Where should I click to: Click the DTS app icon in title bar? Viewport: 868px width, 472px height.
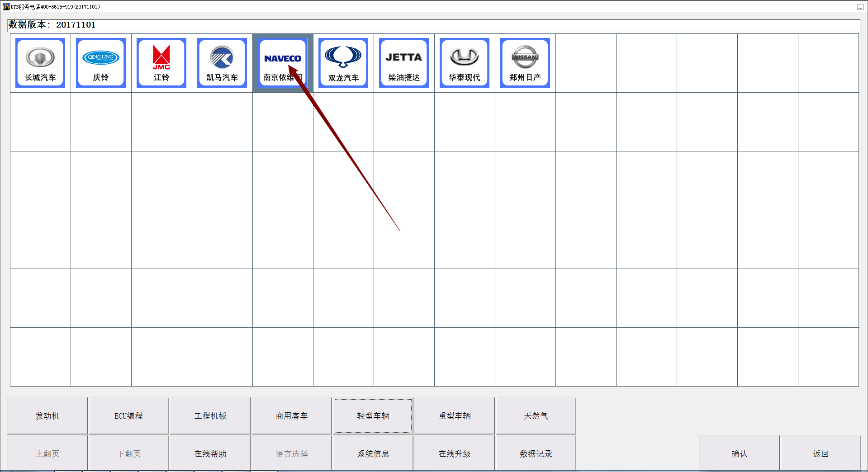6,7
